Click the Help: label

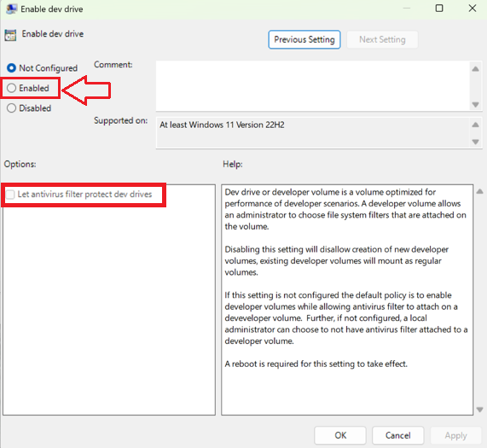[233, 164]
